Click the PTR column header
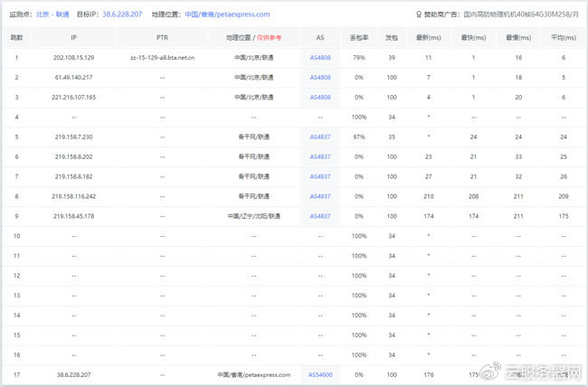 pyautogui.click(x=162, y=37)
